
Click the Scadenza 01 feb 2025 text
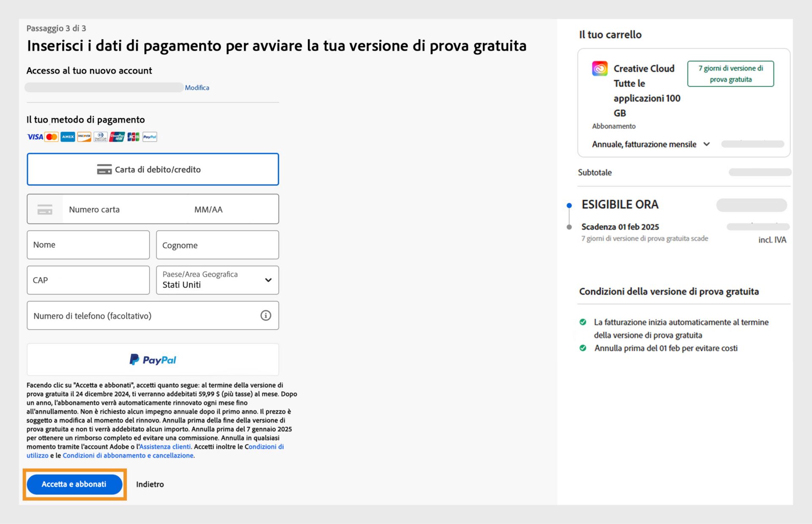coord(620,227)
